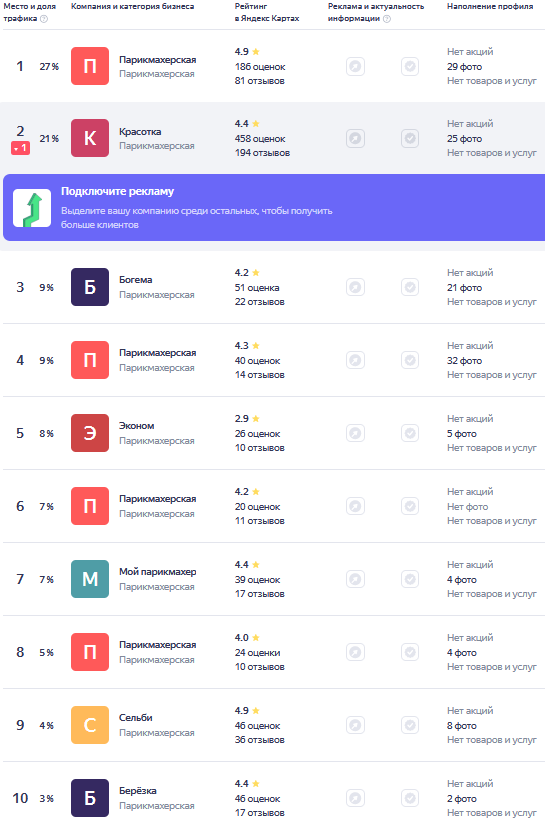
Task: Click the verified checkmark icon for Сельби
Action: pyautogui.click(x=410, y=725)
